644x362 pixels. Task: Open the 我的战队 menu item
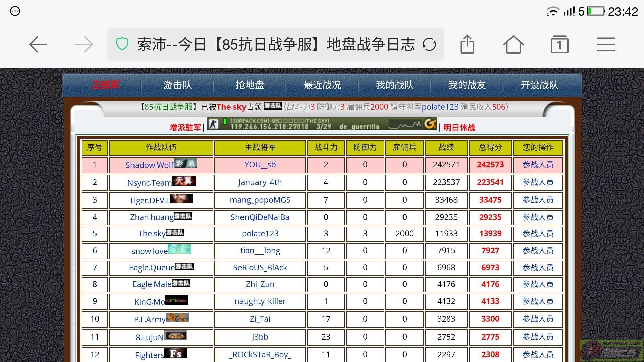(x=394, y=85)
